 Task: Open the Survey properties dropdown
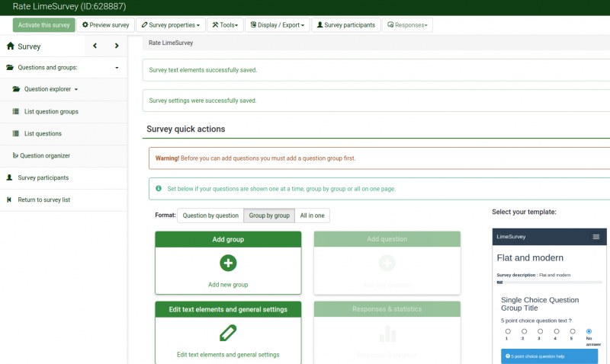(170, 25)
